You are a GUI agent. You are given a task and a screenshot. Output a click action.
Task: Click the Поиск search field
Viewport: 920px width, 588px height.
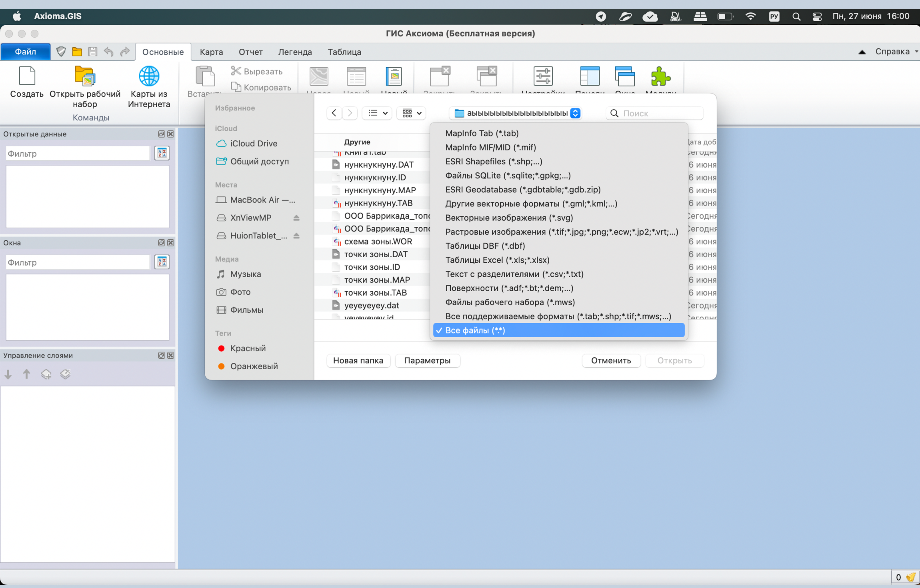point(660,113)
